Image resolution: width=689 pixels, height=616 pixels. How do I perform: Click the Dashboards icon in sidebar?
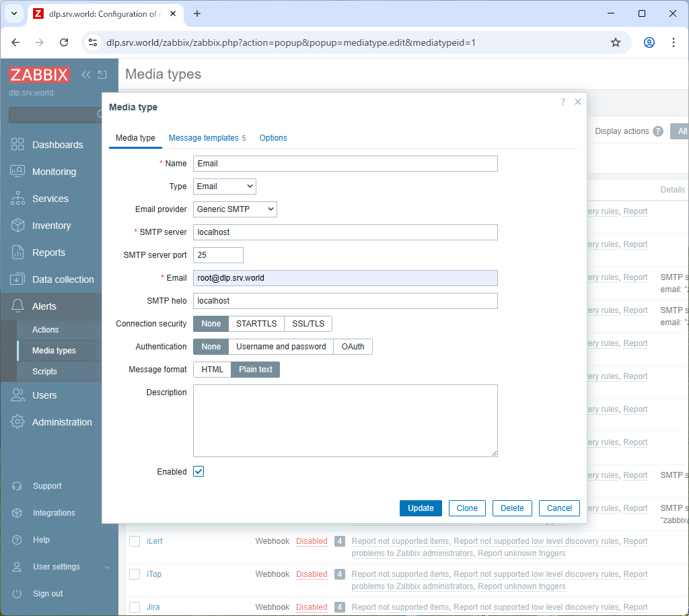coord(17,145)
